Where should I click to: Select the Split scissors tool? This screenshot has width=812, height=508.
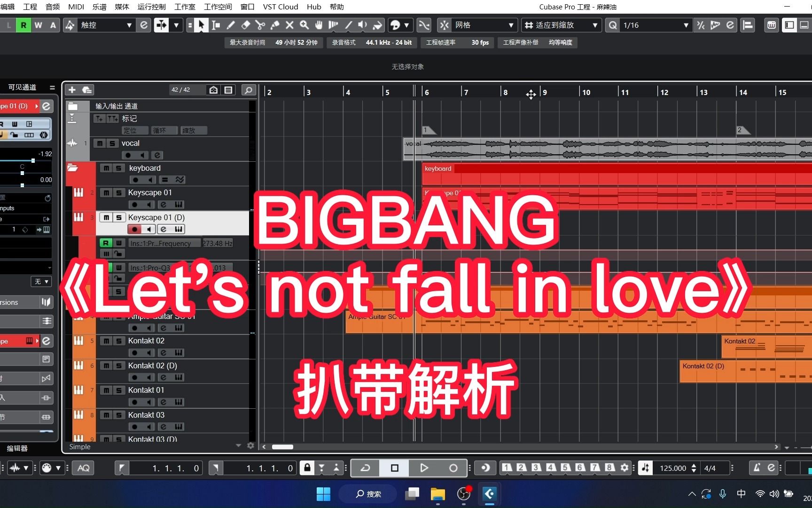point(260,25)
